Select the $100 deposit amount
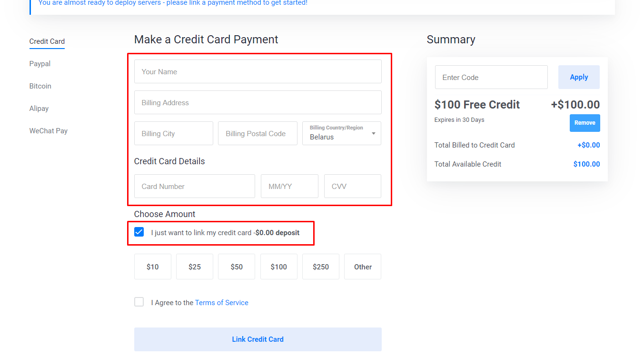 point(279,267)
